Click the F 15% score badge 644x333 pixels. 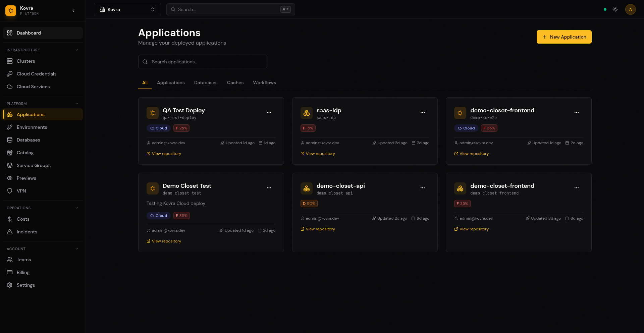pyautogui.click(x=308, y=128)
